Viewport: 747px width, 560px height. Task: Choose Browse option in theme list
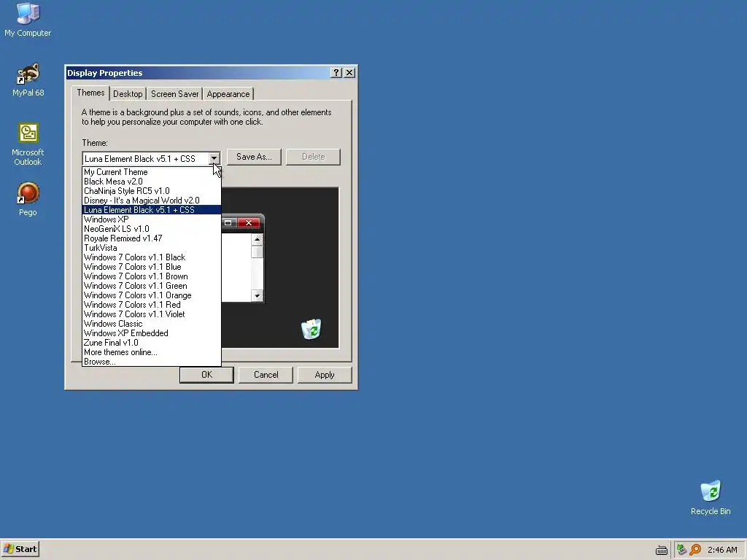pyautogui.click(x=152, y=362)
